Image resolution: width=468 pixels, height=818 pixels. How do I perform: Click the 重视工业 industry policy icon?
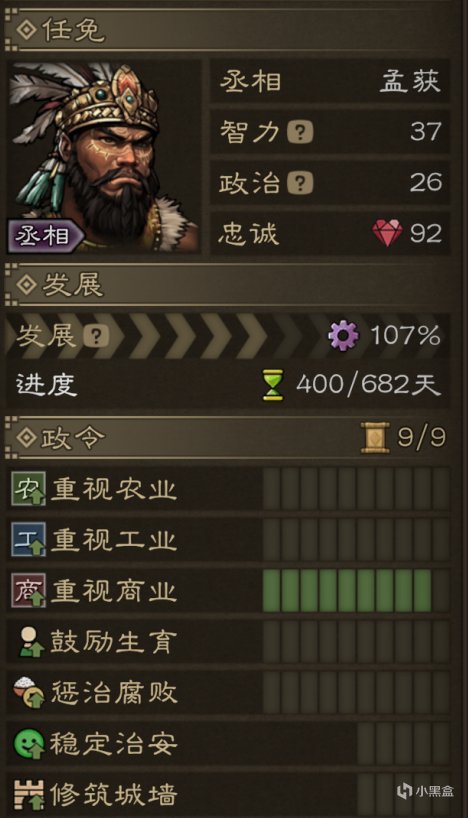[29, 539]
